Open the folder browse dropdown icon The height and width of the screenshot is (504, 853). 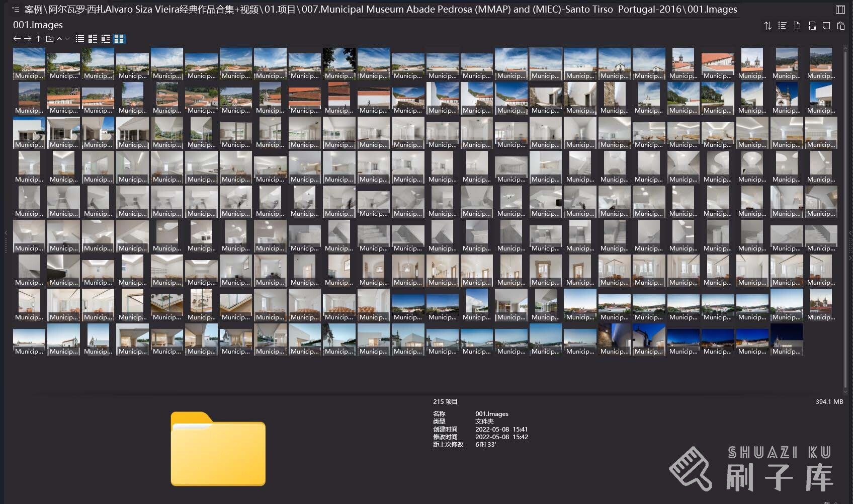coord(50,39)
